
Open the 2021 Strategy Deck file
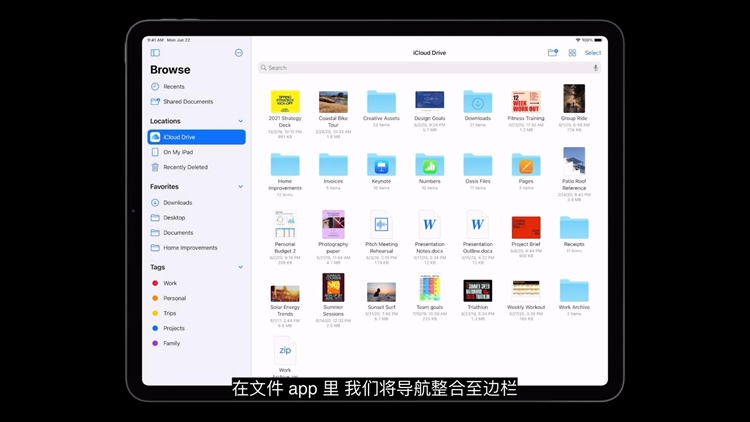tap(285, 102)
